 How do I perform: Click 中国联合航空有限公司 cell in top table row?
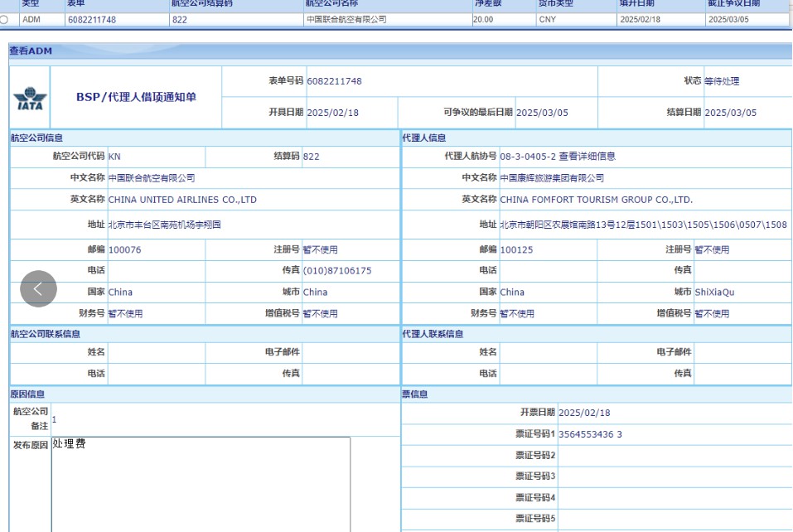tap(346, 19)
